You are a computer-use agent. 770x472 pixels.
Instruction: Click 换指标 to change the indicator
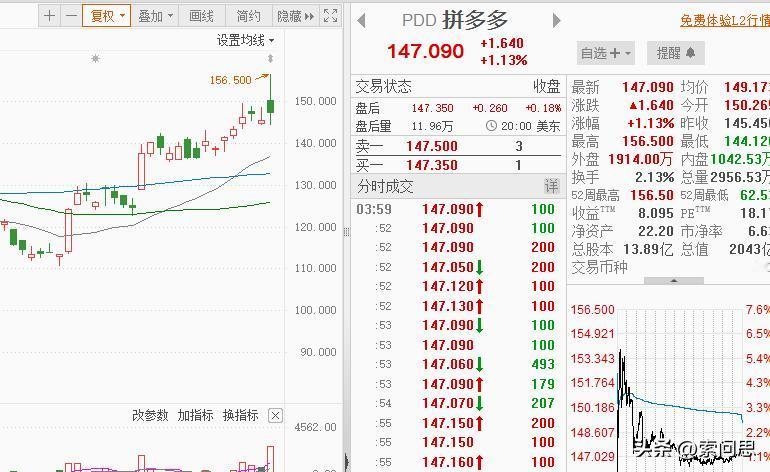(x=240, y=416)
